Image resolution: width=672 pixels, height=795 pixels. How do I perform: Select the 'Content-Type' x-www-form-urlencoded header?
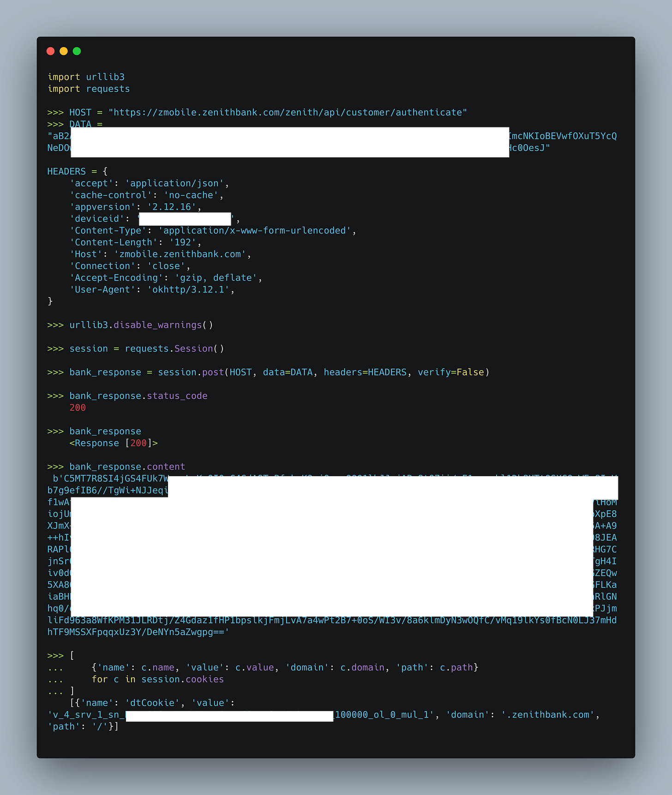tap(213, 231)
